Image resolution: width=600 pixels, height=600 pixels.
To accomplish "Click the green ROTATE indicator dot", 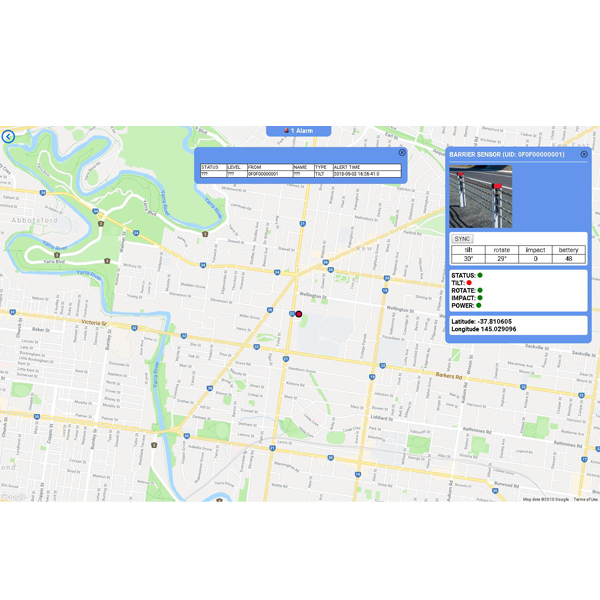I will [480, 290].
